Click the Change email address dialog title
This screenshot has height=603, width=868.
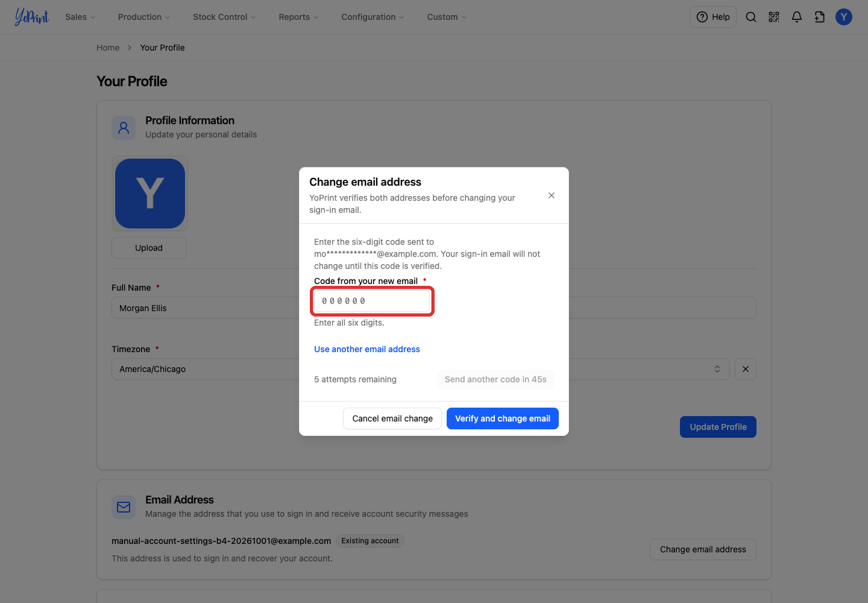pyautogui.click(x=365, y=182)
